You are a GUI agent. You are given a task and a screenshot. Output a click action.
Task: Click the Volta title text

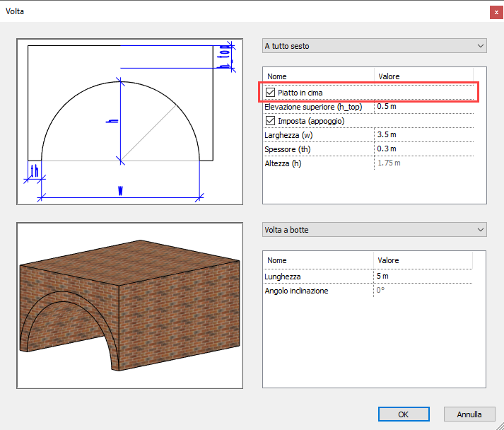coord(15,11)
